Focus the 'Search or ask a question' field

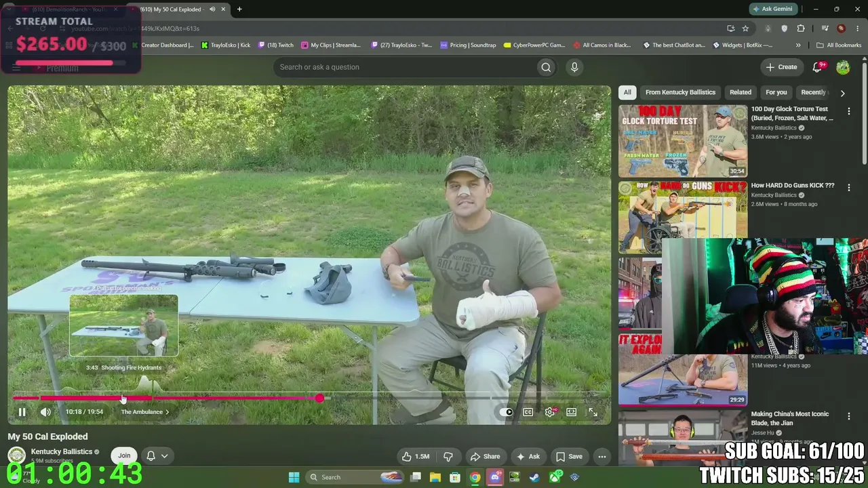click(405, 67)
